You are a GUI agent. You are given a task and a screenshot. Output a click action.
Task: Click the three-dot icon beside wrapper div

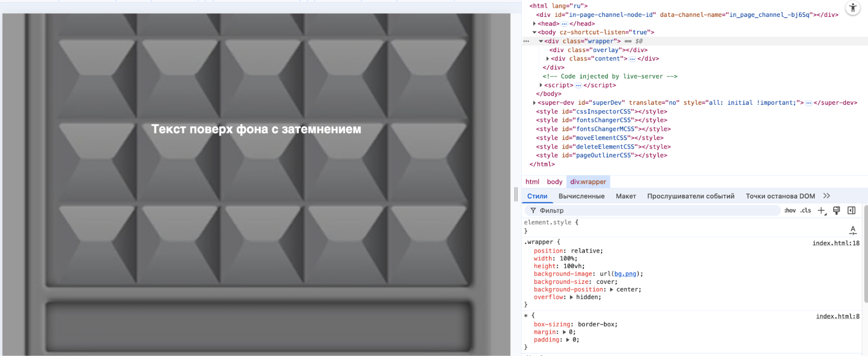526,41
